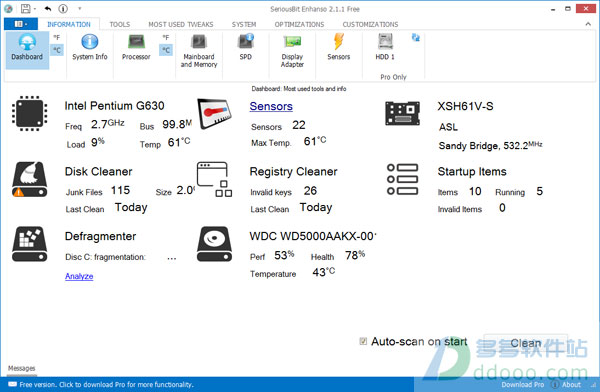Viewport: 600px width, 392px height.
Task: Click the resize grip in status bar
Action: tap(594, 386)
